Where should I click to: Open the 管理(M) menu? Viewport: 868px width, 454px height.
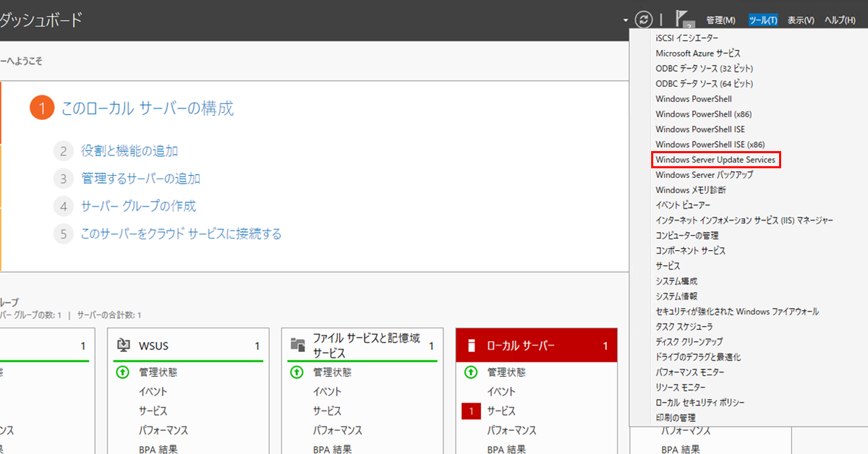720,20
